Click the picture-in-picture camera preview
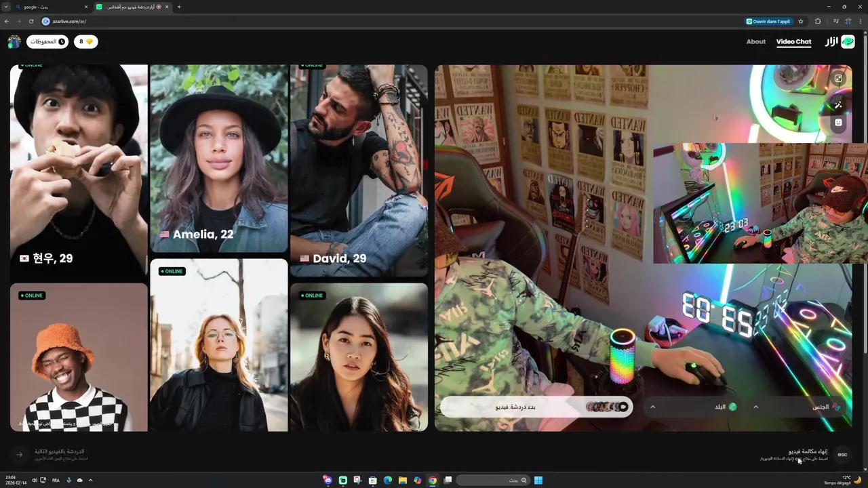 click(x=759, y=203)
